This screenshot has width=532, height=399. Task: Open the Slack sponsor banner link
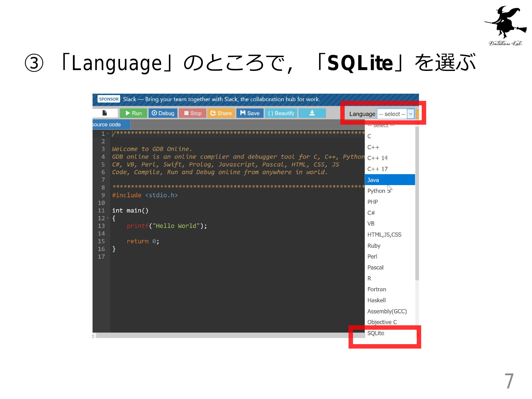click(221, 99)
